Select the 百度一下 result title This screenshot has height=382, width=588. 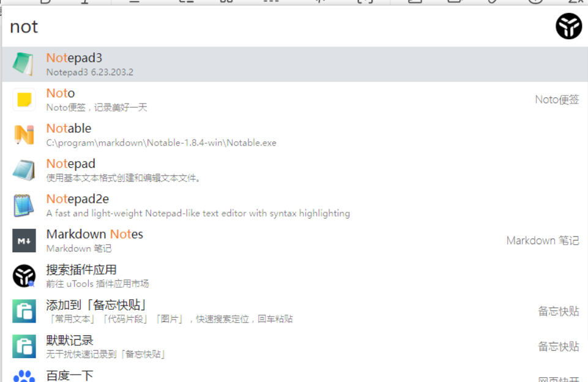[70, 375]
